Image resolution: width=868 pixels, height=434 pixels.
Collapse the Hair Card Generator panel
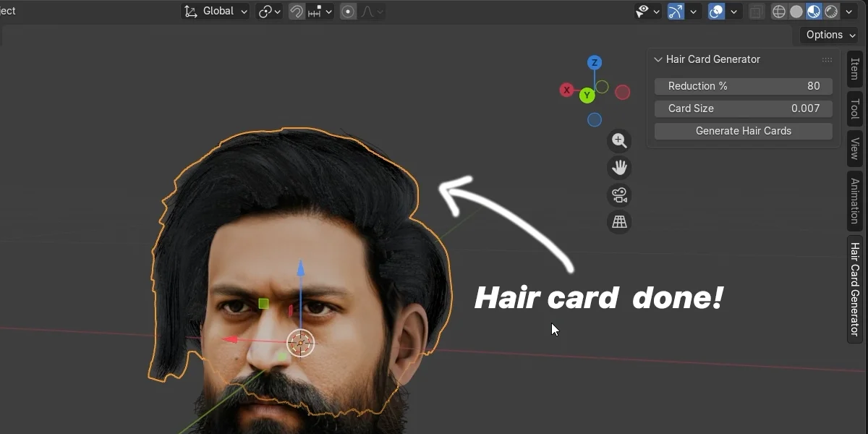point(658,59)
